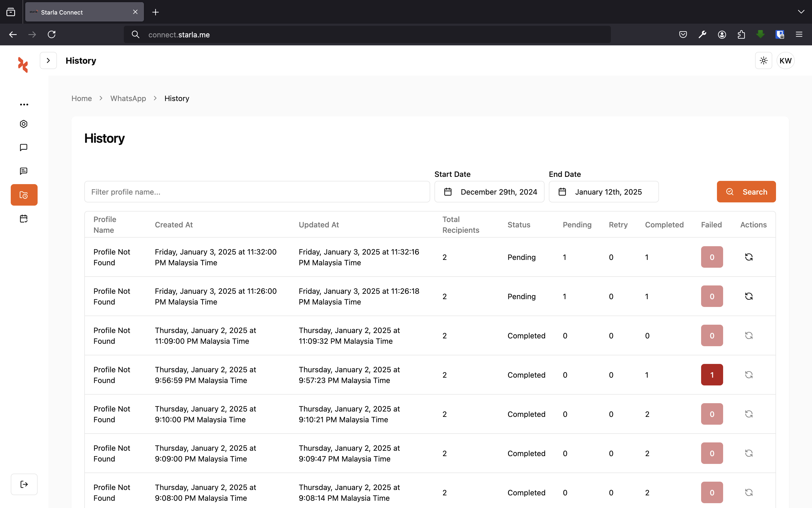Open the browser account profile icon
The image size is (812, 508).
point(722,35)
